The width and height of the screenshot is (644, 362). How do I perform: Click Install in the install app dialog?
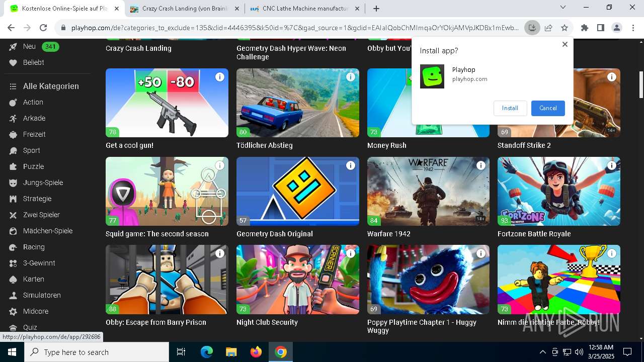510,108
